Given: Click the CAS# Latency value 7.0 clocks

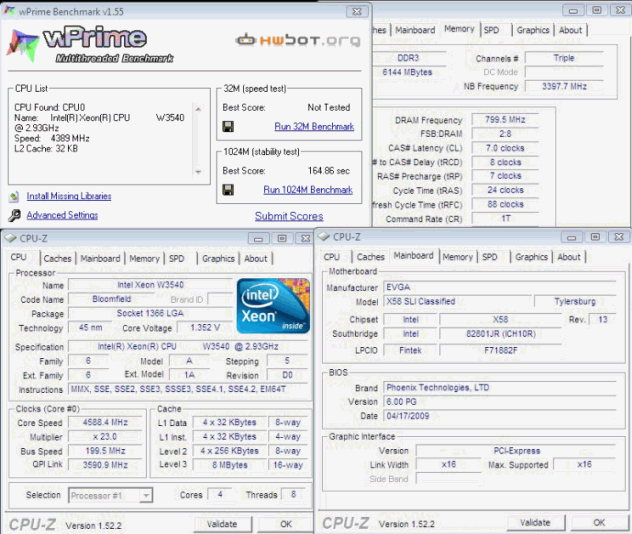Looking at the screenshot, I should point(505,148).
